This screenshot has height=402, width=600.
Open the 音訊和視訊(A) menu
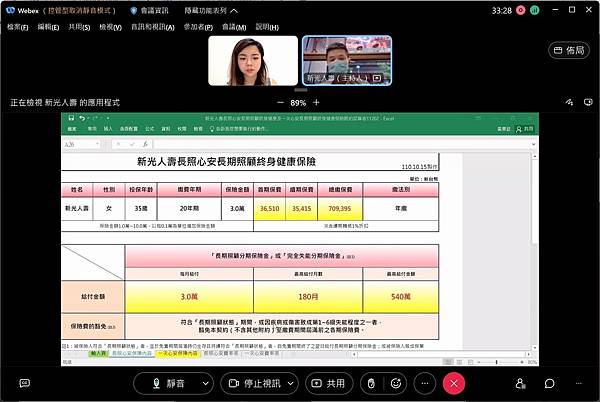pyautogui.click(x=153, y=27)
